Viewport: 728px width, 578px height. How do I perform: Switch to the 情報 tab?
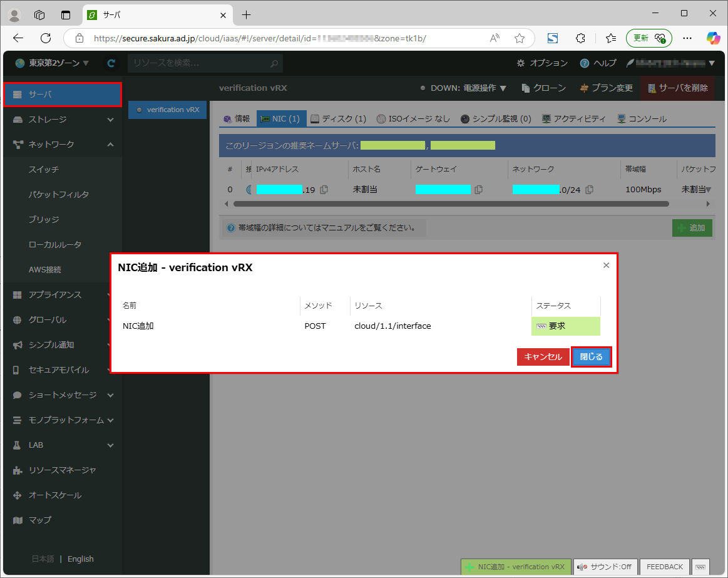coord(237,119)
